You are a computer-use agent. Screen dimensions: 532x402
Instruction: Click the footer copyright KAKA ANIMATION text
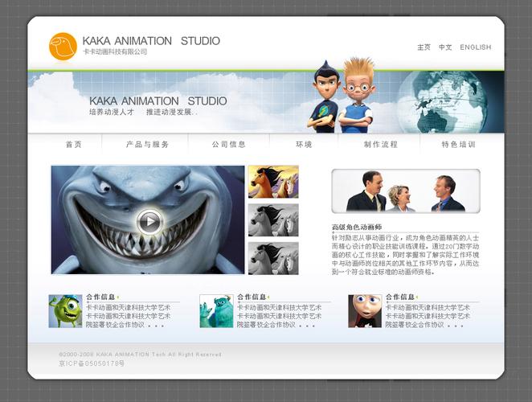(140, 355)
